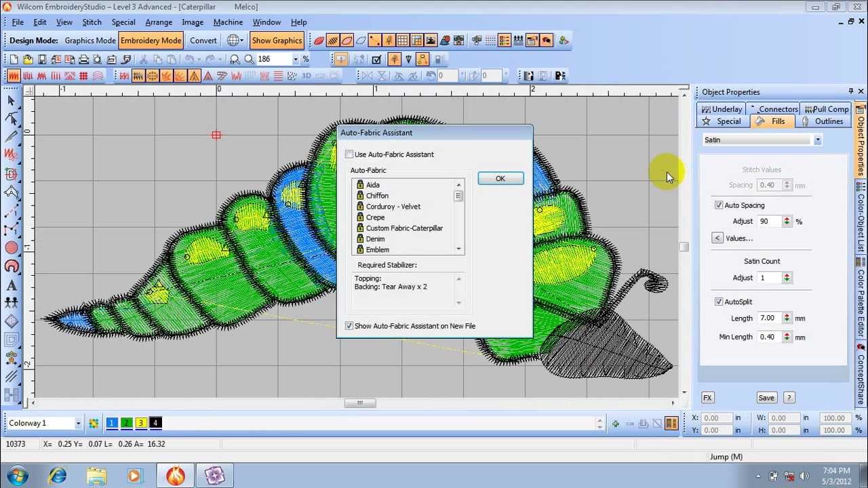Viewport: 868px width, 488px height.
Task: Open the Satin fill type dropdown
Action: (817, 140)
